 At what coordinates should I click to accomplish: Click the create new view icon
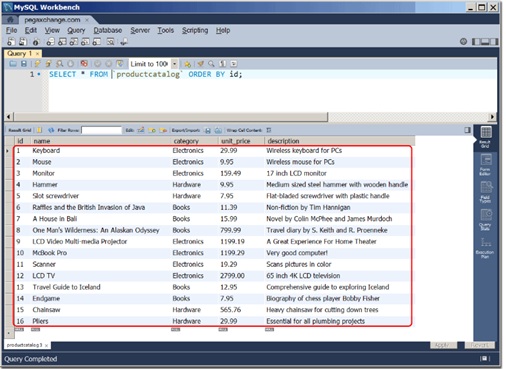[x=74, y=42]
